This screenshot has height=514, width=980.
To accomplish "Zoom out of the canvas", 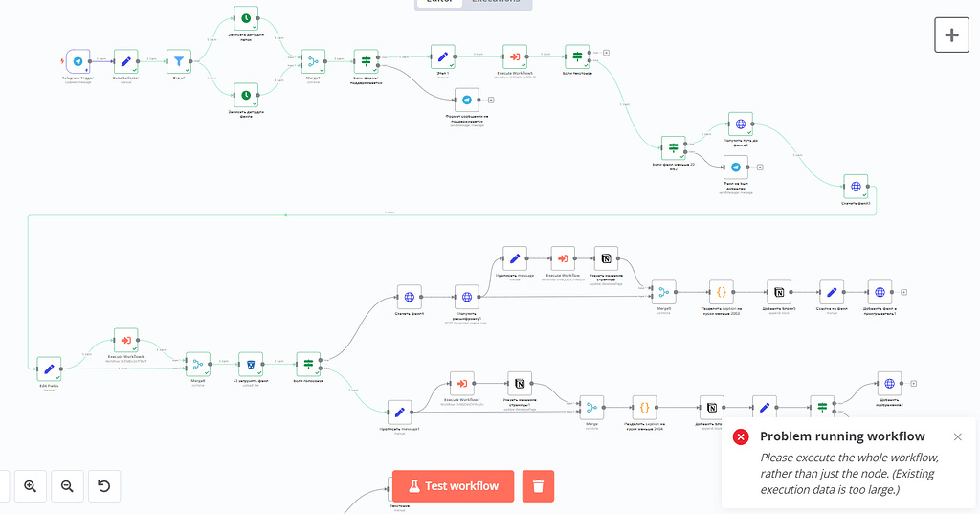I will tap(68, 486).
